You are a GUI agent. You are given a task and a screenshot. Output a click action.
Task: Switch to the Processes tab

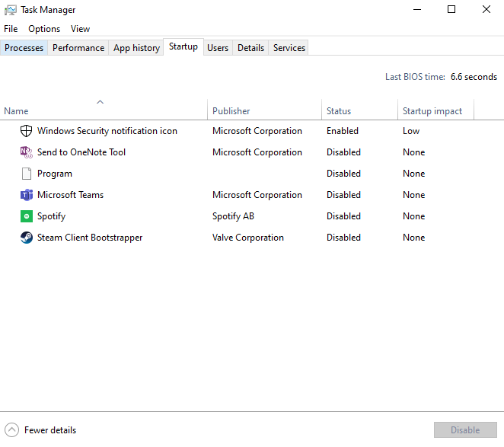pyautogui.click(x=24, y=48)
